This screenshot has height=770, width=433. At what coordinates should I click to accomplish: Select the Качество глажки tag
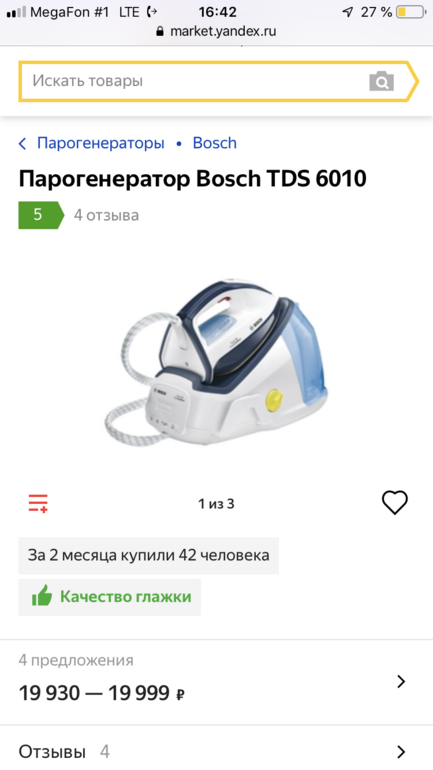click(109, 597)
